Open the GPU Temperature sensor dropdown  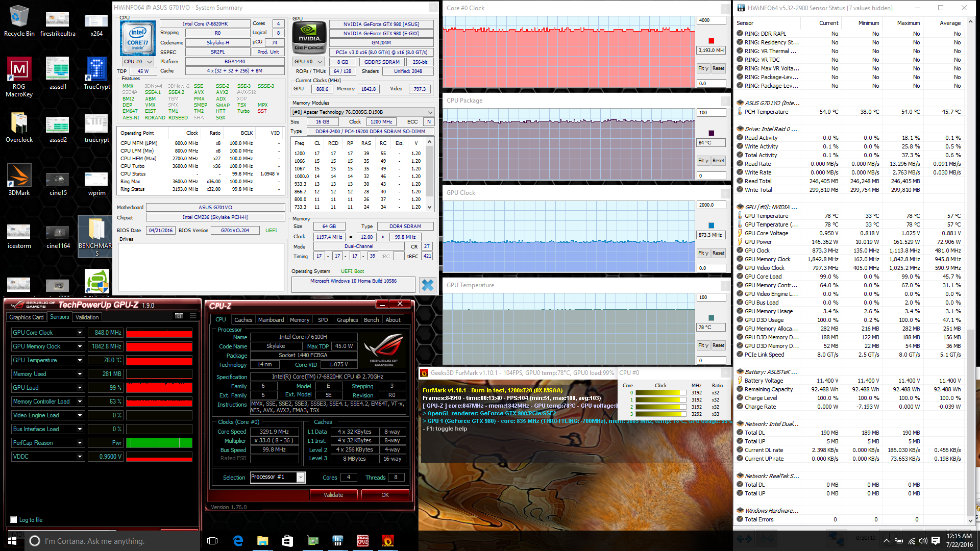coord(80,360)
